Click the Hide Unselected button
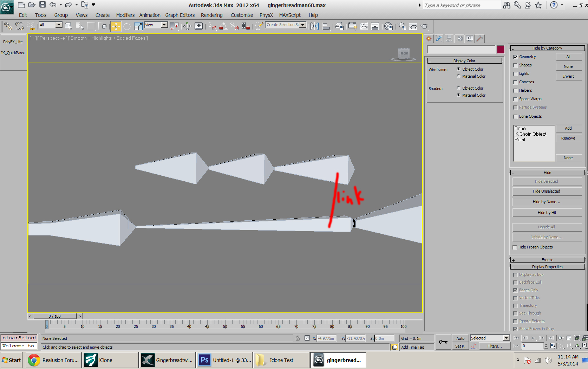Viewport: 588px width, 369px height. [546, 191]
